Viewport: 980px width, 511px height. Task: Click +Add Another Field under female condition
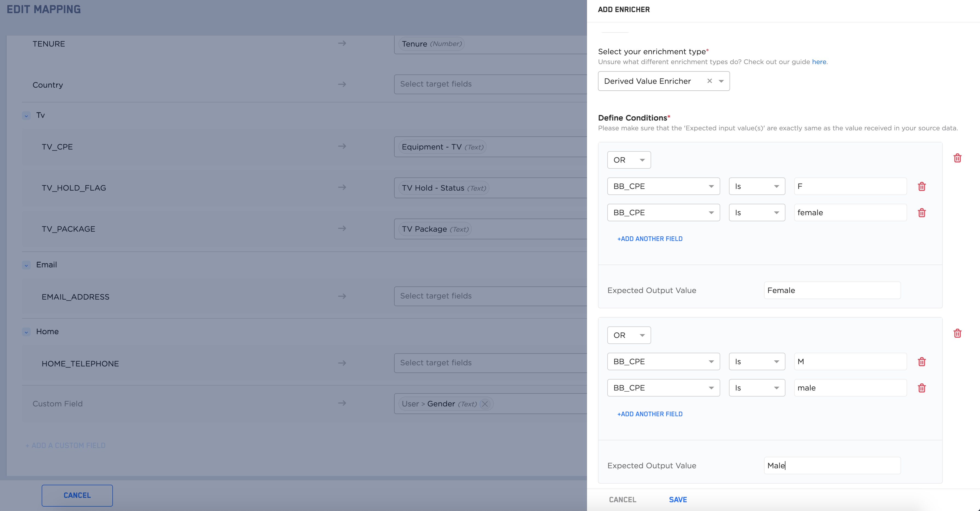coord(649,239)
